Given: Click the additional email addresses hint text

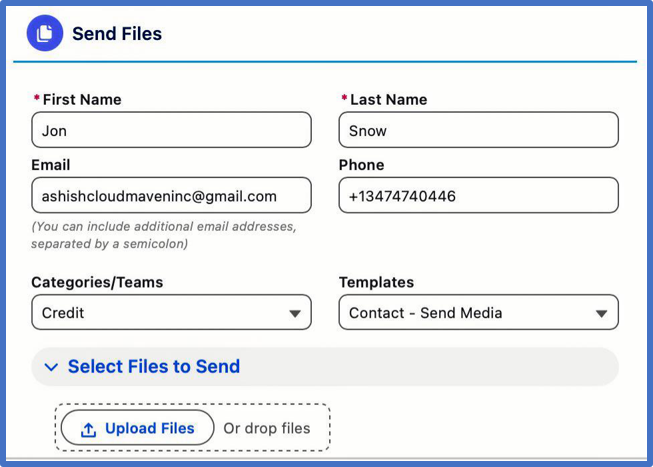Looking at the screenshot, I should [x=164, y=235].
